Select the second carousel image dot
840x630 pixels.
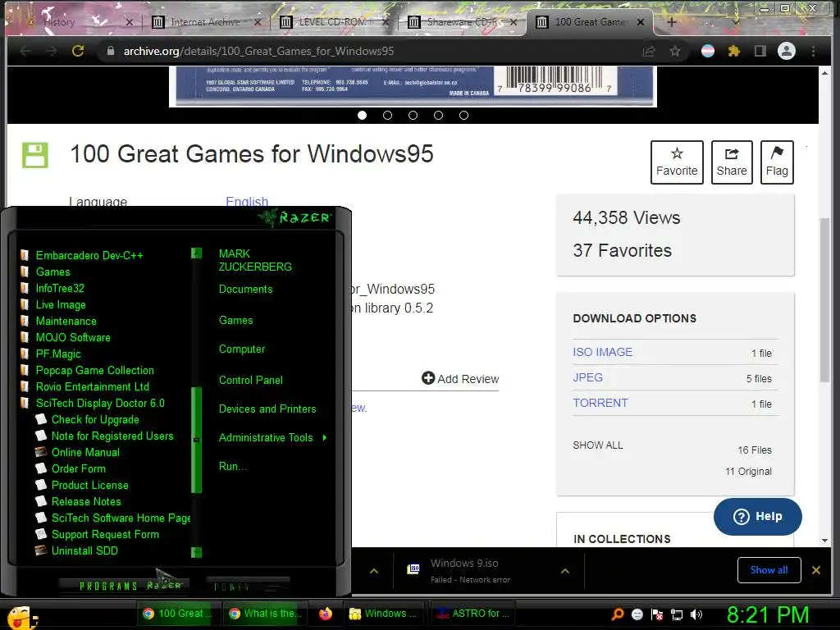pos(387,115)
